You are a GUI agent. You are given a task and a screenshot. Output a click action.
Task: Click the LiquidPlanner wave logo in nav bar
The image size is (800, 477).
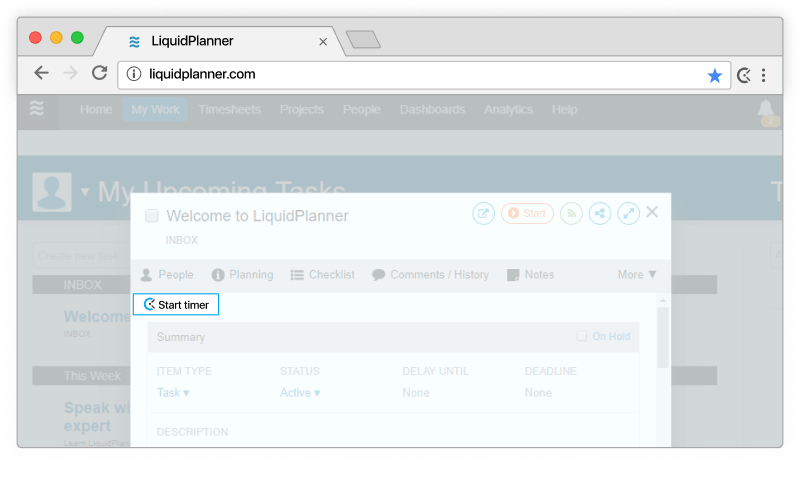(x=37, y=108)
